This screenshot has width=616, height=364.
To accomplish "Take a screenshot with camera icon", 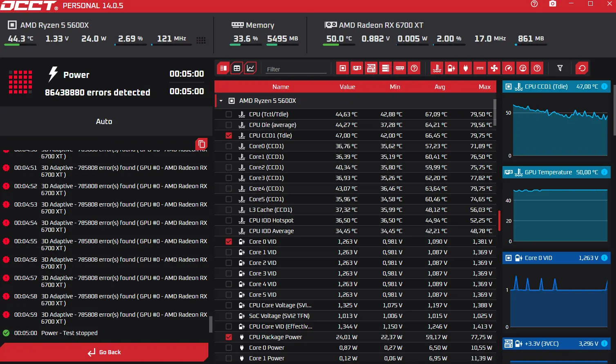I will pos(553,4).
